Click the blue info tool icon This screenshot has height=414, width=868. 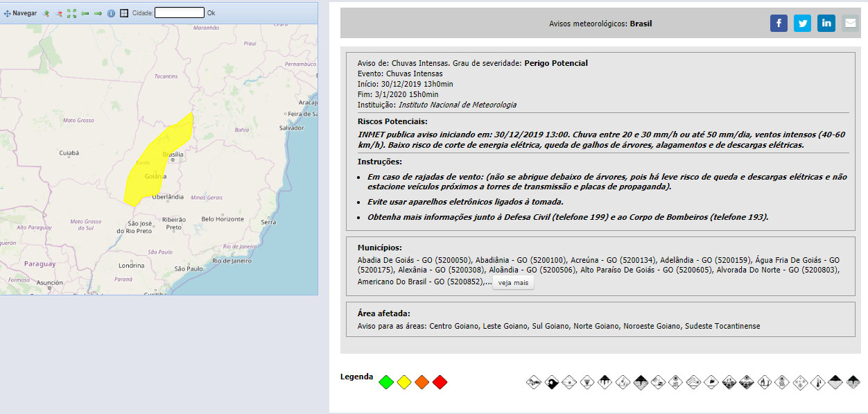coord(111,13)
